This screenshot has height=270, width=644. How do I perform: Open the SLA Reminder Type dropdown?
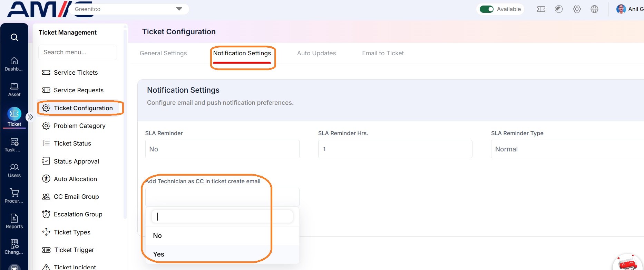[x=567, y=149]
